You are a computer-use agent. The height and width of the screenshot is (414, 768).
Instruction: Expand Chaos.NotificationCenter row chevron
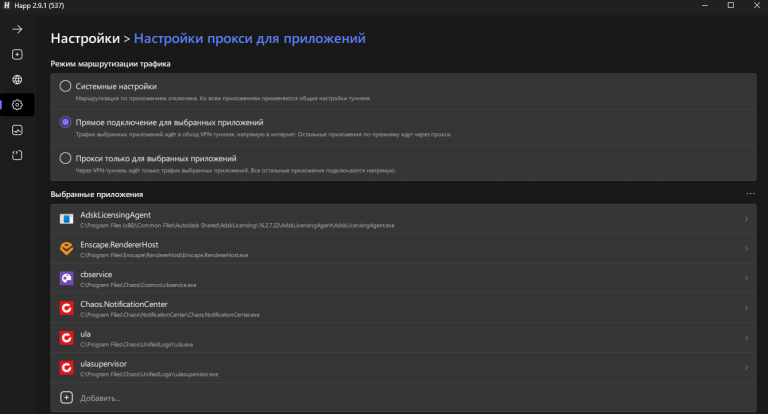coord(746,308)
